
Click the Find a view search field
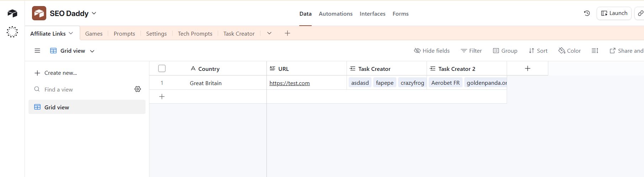pos(82,89)
